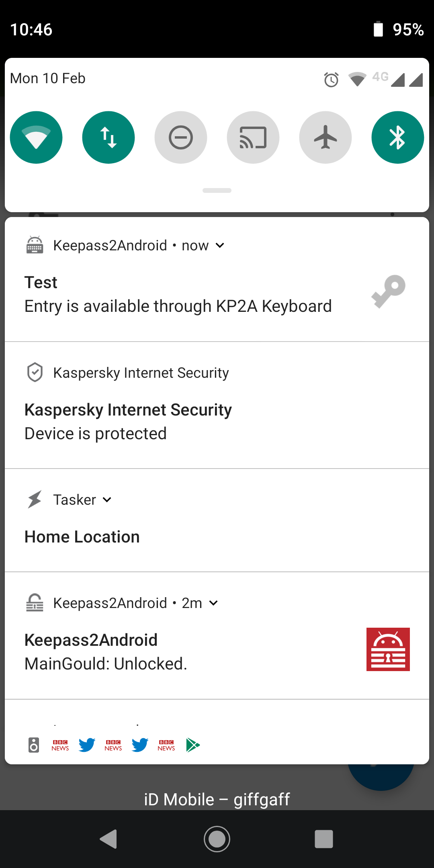Tap the iD Mobile giffgaff carrier label
434x868 pixels.
(x=217, y=799)
